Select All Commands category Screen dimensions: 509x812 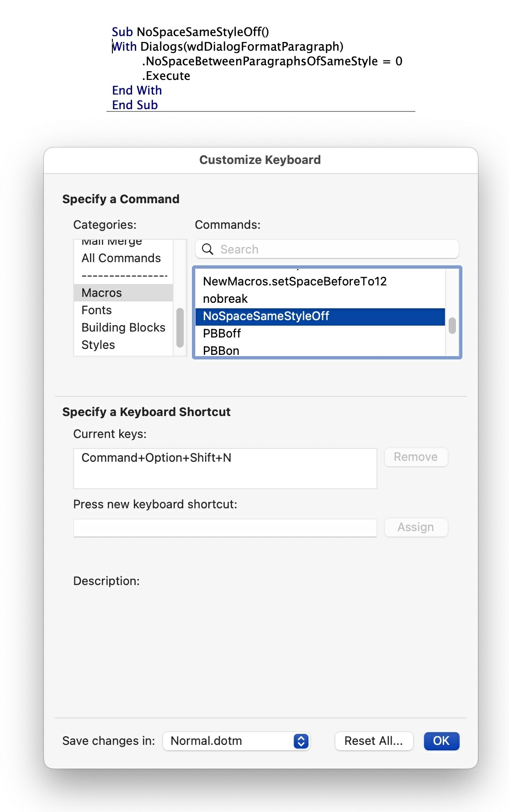tap(121, 258)
